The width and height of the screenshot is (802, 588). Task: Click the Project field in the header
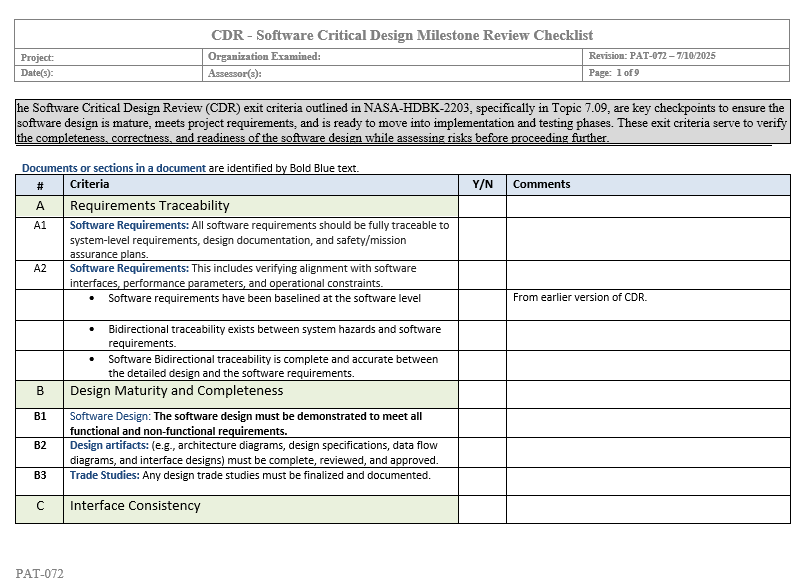tap(110, 58)
